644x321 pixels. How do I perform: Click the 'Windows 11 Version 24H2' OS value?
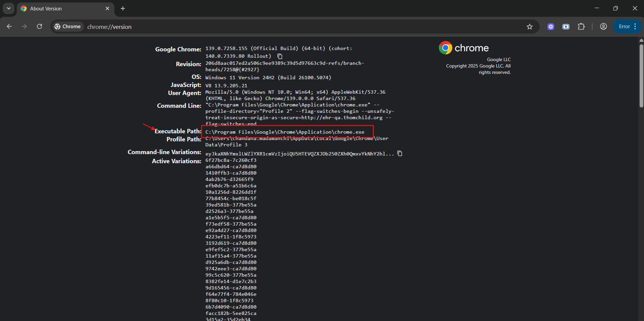268,78
